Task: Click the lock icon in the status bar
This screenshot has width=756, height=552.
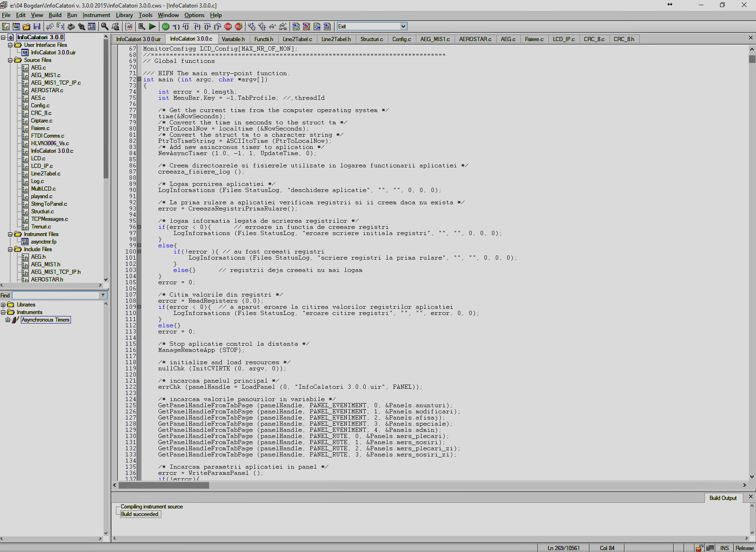Action: (699, 548)
